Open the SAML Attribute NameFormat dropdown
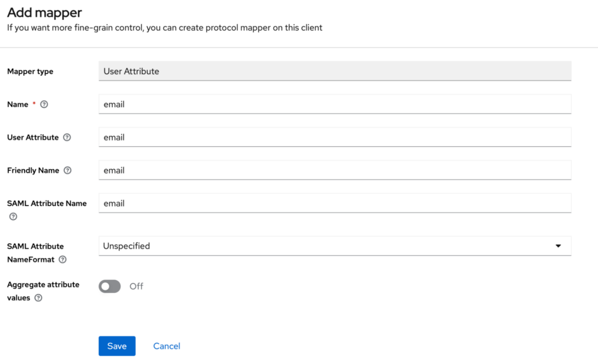This screenshot has width=598, height=364. [335, 246]
